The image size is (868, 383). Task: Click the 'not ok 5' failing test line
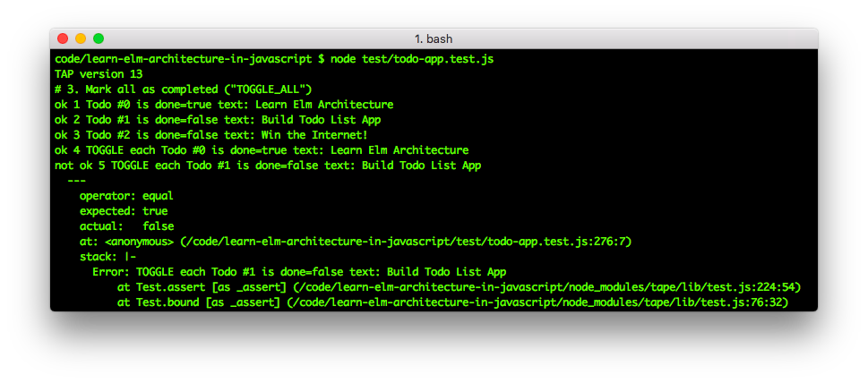[268, 166]
